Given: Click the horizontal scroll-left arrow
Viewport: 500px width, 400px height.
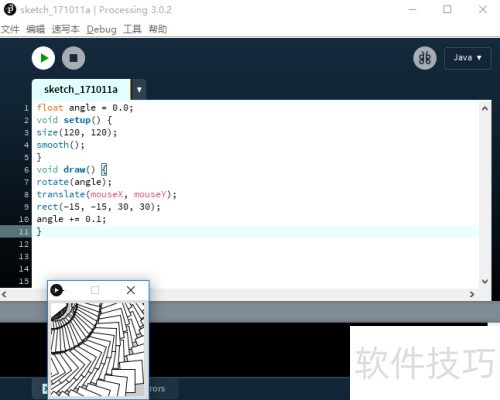Looking at the screenshot, I should click(x=4, y=294).
